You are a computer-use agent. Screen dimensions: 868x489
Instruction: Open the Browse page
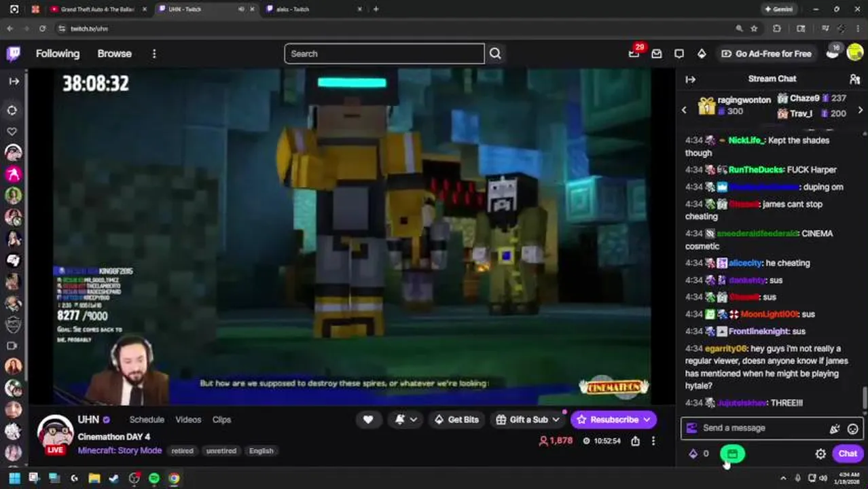point(114,54)
